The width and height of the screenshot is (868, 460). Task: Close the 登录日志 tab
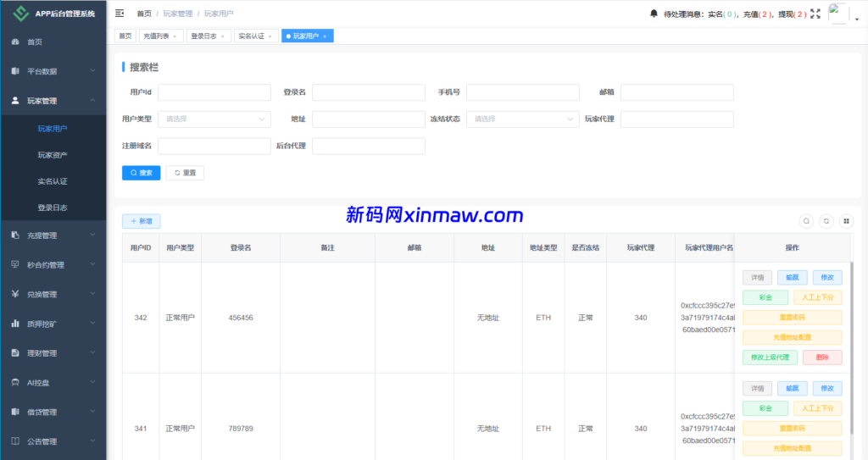pos(223,36)
